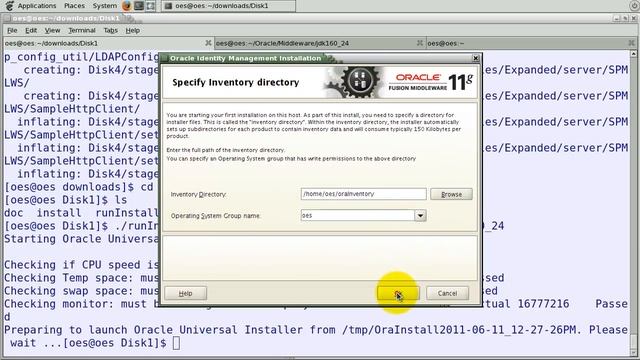Click the terminal line 'Starting Oracle Universa'

81,239
